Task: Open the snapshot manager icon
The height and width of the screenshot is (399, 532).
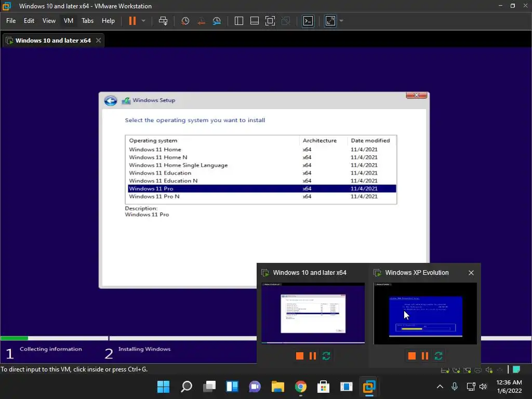Action: click(217, 21)
